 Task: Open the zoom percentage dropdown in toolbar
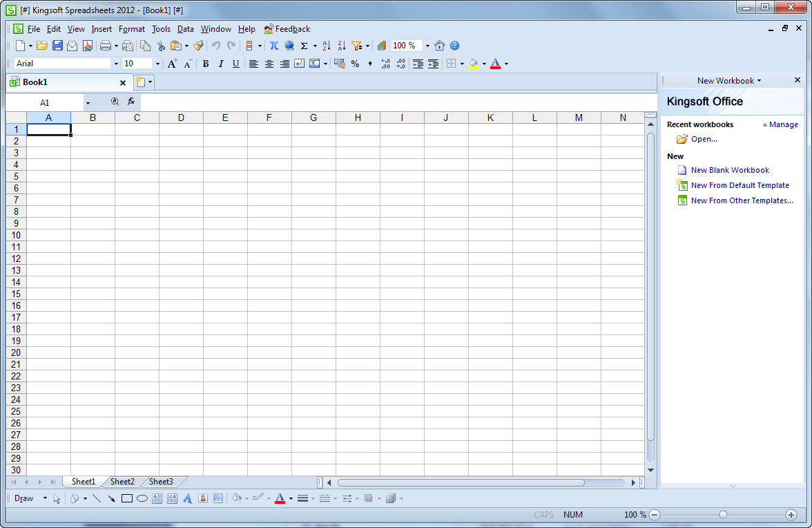pyautogui.click(x=427, y=46)
